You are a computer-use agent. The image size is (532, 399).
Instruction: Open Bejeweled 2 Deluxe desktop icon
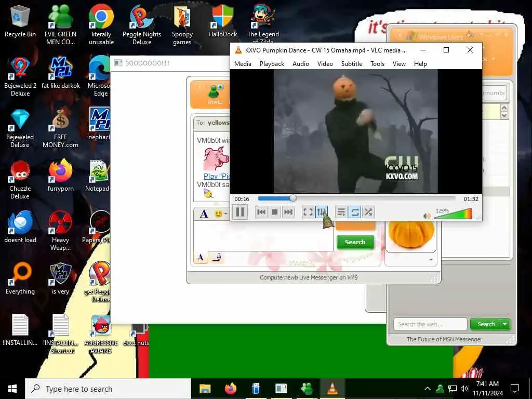pyautogui.click(x=20, y=77)
